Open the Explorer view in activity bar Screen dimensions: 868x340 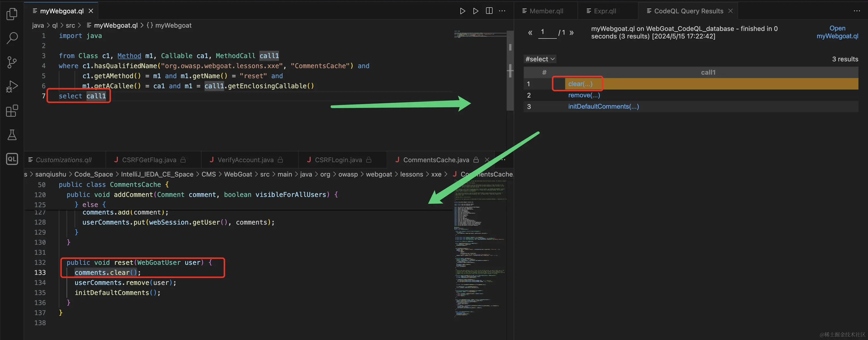coord(12,14)
